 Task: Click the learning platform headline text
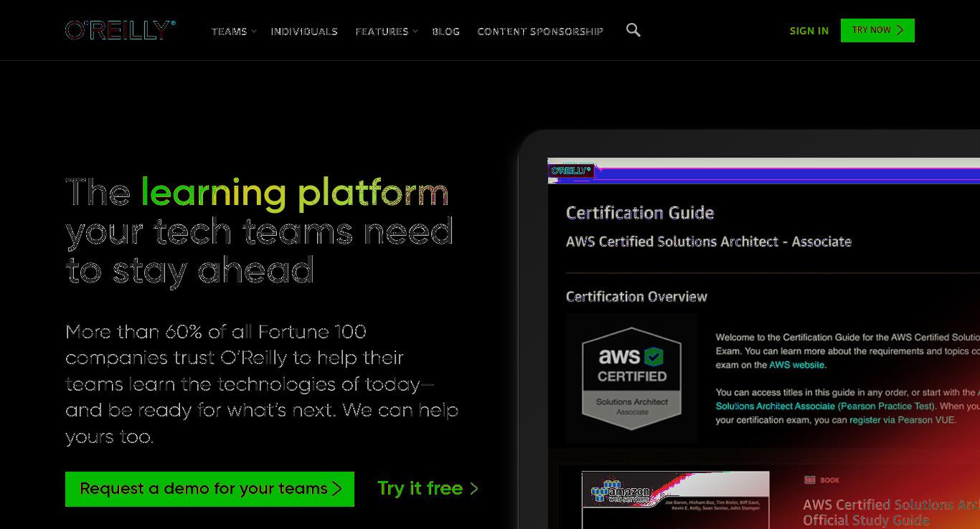pyautogui.click(x=294, y=193)
